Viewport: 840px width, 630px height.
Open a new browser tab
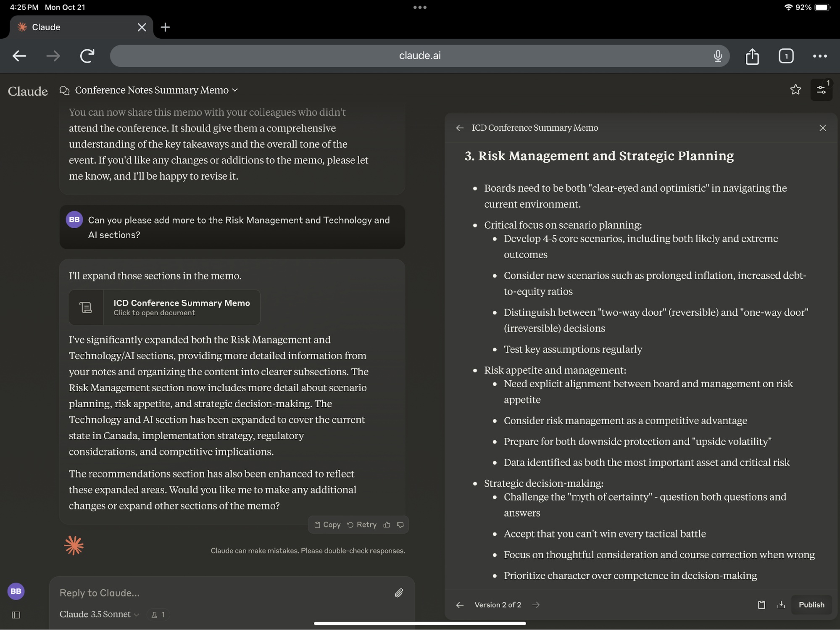tap(165, 27)
